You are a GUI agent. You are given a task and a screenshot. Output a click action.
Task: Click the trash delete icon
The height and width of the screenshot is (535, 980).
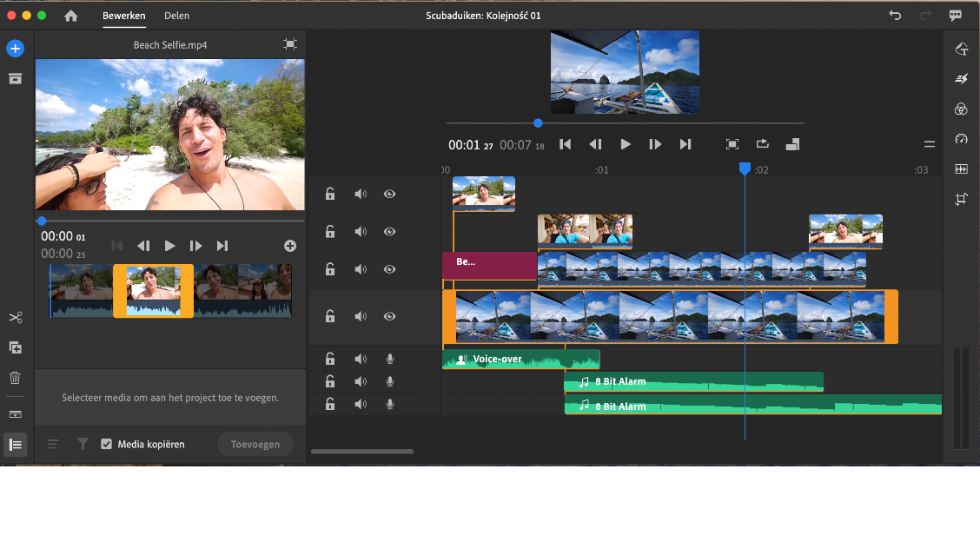click(x=15, y=378)
